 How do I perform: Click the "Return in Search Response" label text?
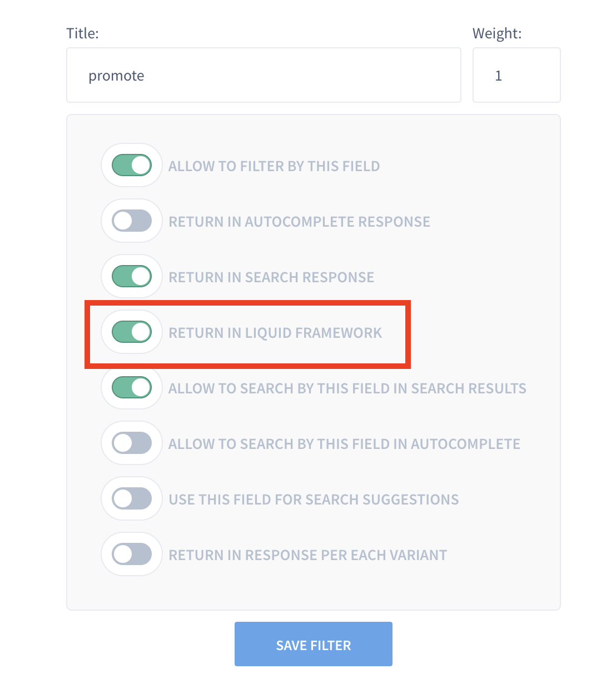271,277
